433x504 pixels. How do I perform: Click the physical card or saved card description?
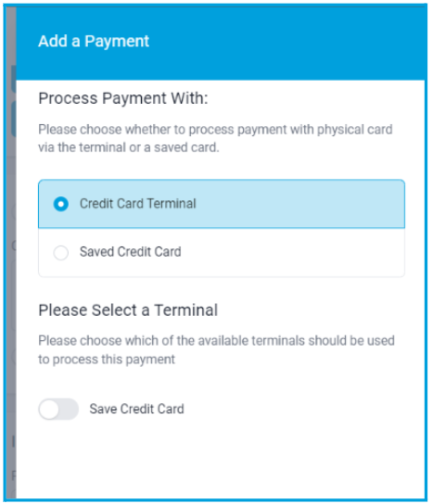[215, 138]
